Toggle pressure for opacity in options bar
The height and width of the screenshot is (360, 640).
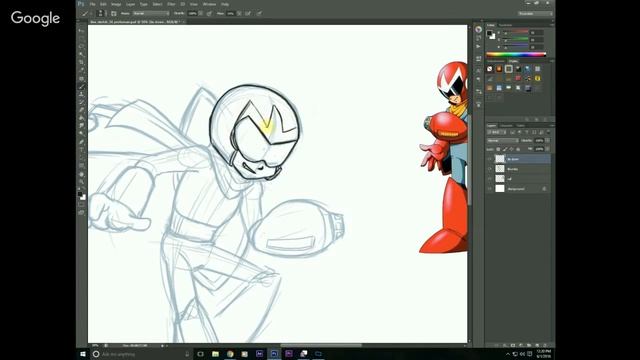[x=209, y=13]
